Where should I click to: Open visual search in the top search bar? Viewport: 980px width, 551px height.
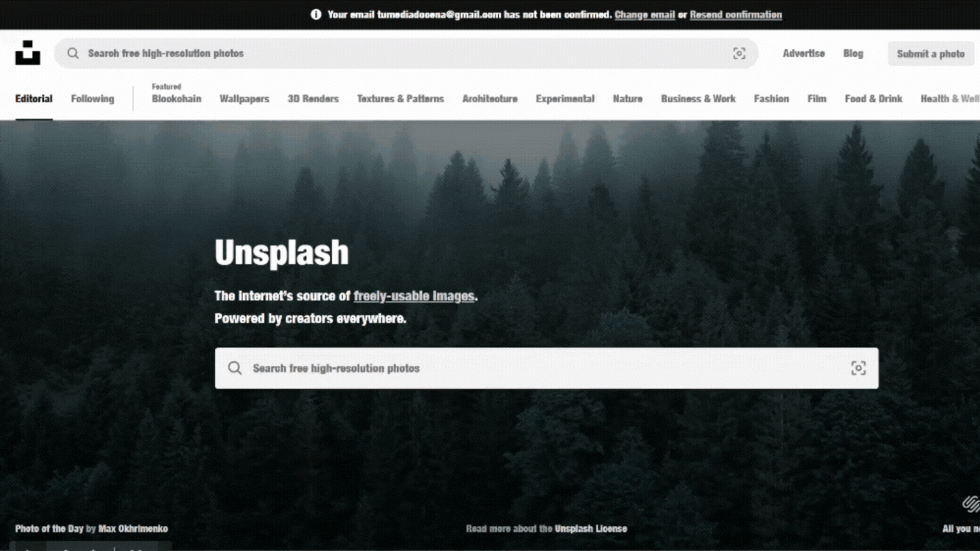[739, 53]
